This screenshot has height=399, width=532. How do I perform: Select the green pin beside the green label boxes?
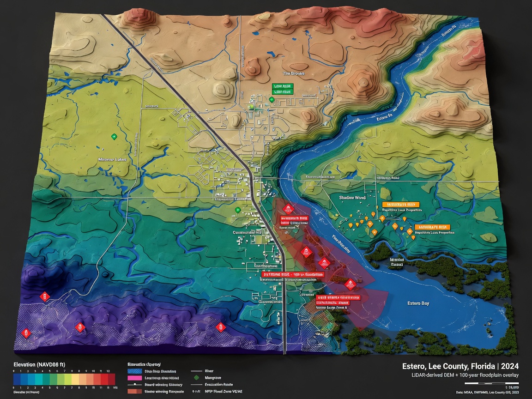(272, 99)
